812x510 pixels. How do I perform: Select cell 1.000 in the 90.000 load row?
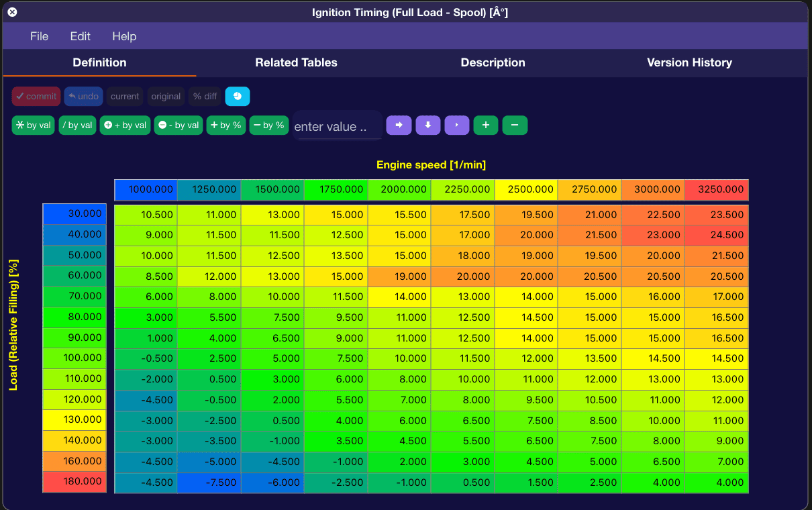(146, 338)
